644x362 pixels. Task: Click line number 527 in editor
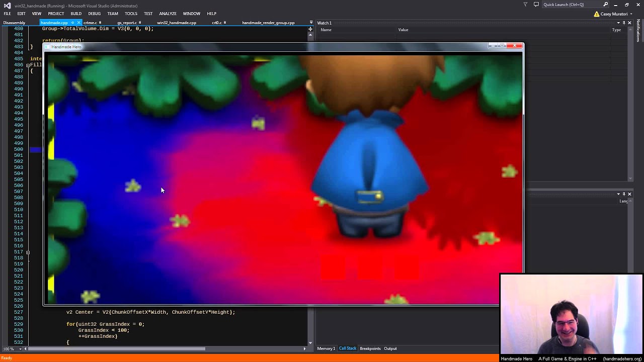click(19, 312)
